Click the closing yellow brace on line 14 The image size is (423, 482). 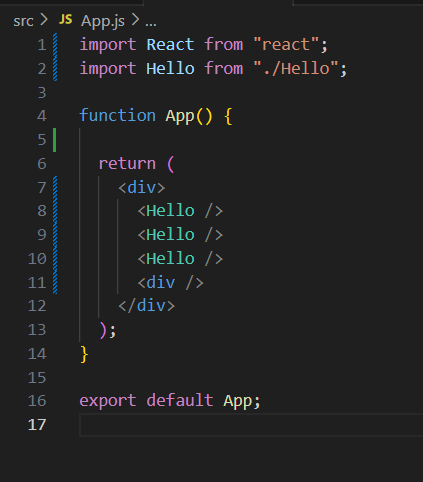point(84,354)
